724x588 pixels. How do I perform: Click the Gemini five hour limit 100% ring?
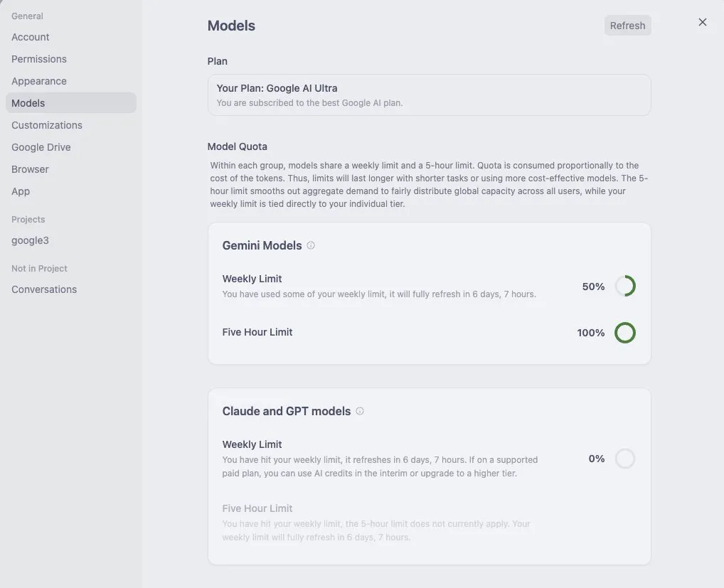tap(625, 333)
